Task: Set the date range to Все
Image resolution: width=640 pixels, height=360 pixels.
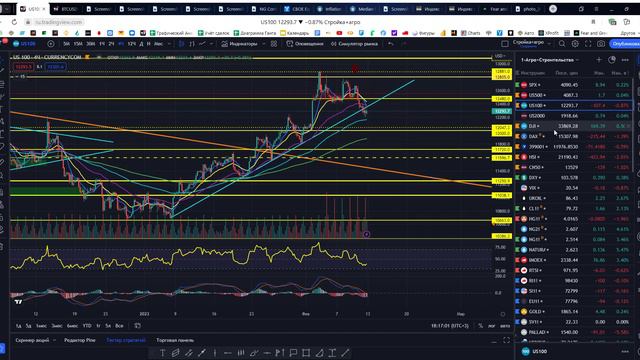Action: pyautogui.click(x=119, y=326)
